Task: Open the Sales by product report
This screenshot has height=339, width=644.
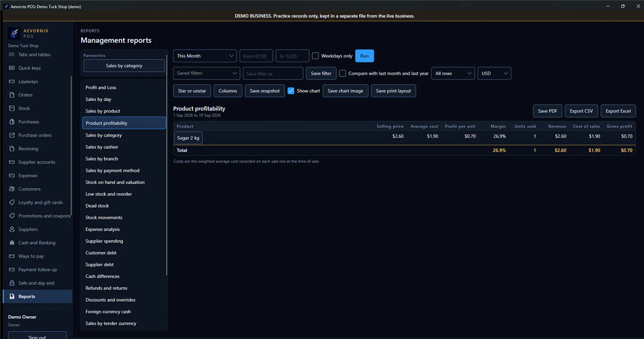Action: pyautogui.click(x=124, y=111)
